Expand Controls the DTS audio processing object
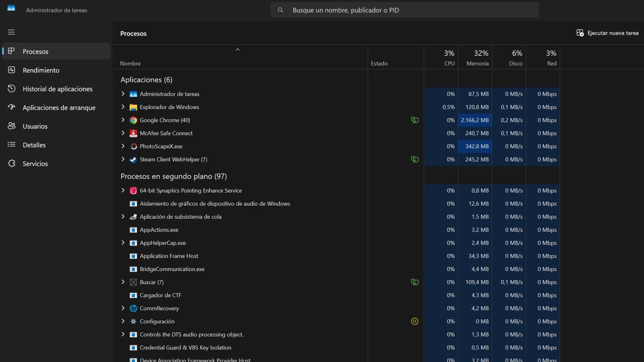Screen dimensions: 644x362 coord(123,334)
